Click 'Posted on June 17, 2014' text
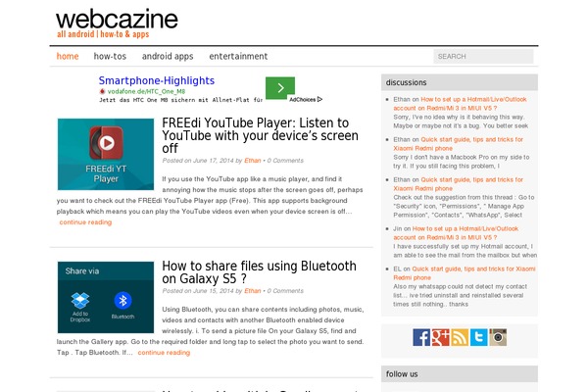This screenshot has height=392, width=588. (x=198, y=161)
